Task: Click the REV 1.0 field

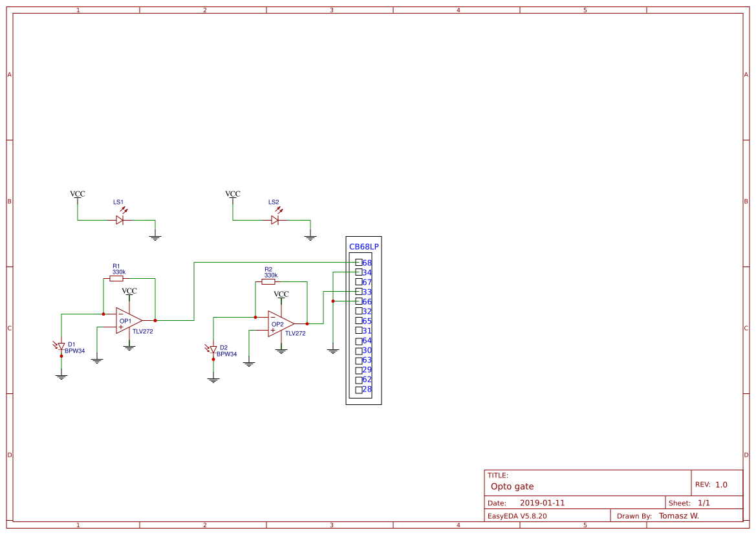Action: (712, 483)
